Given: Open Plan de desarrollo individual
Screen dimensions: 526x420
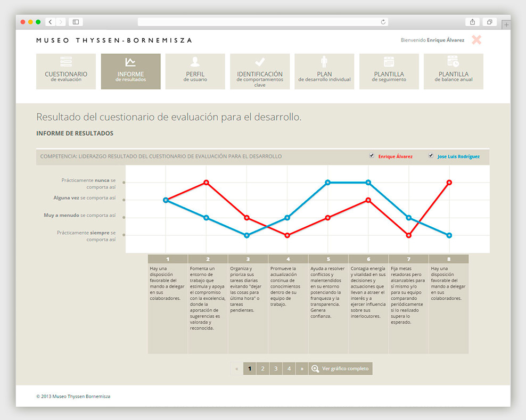Looking at the screenshot, I should [x=324, y=71].
